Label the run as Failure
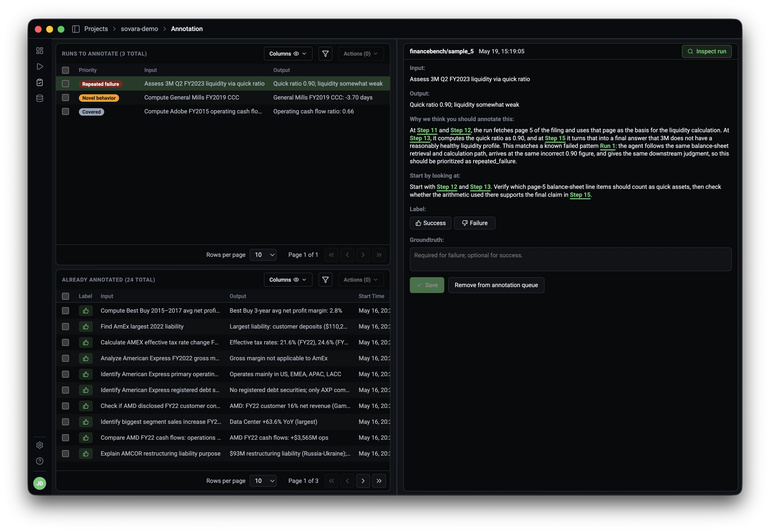Image resolution: width=770 pixels, height=532 pixels. coord(475,223)
